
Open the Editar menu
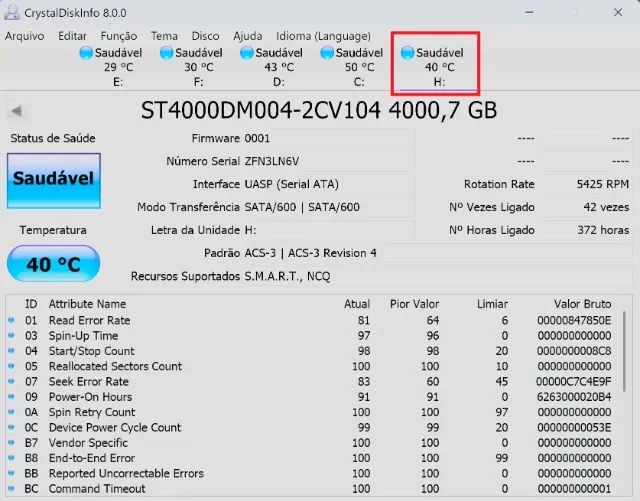coord(72,36)
